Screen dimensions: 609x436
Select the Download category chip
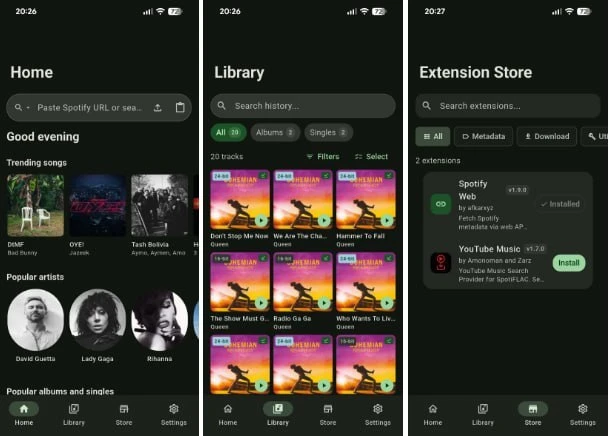547,136
